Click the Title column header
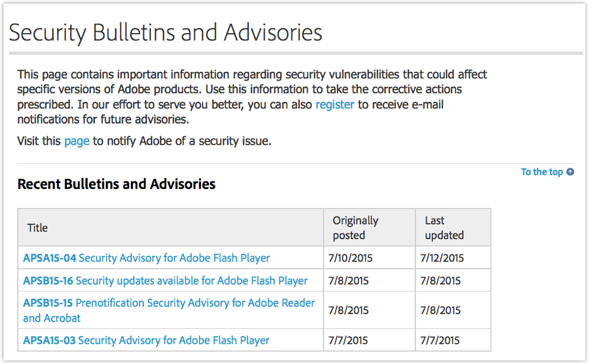Screen dimensions: 589x364 171,227
